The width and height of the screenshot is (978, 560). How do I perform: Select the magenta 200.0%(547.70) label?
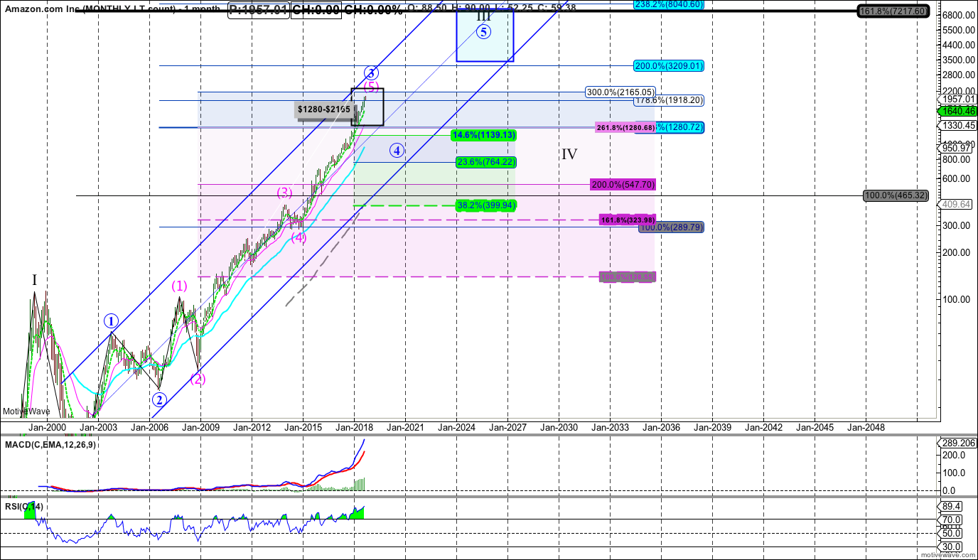coord(623,184)
